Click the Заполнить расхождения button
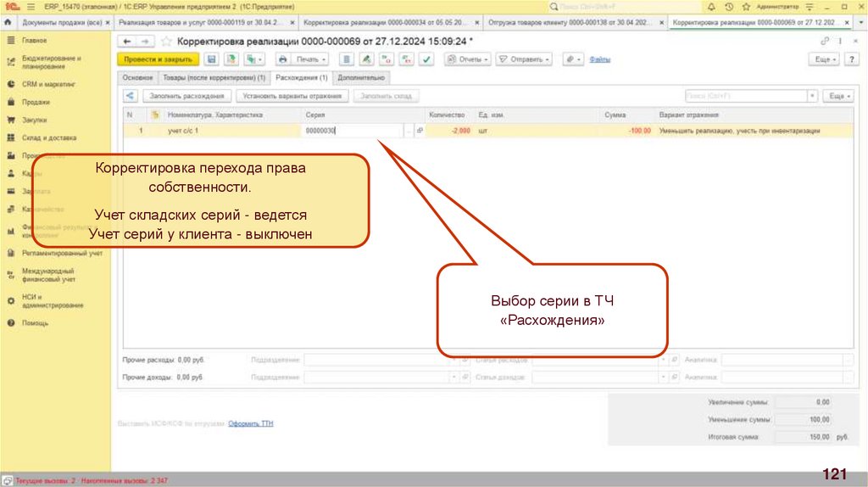 (186, 96)
